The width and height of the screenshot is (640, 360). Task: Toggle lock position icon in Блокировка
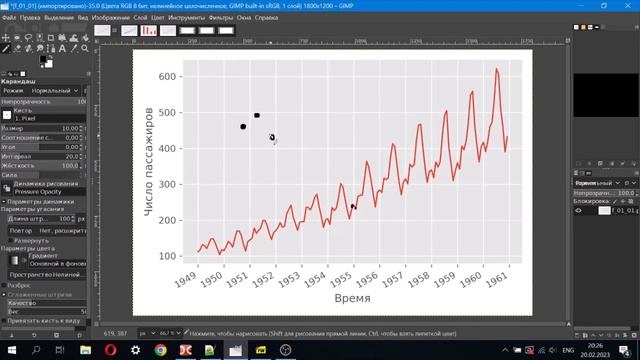pyautogui.click(x=623, y=201)
